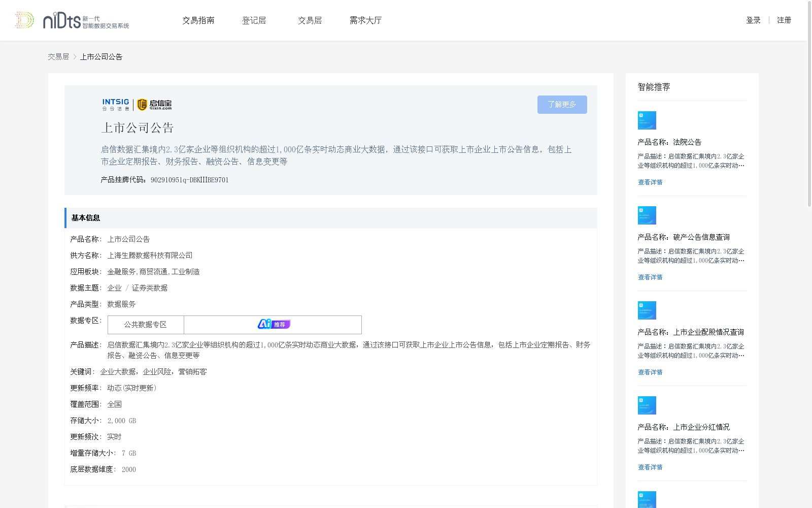View 查看详情 for 上市企业分红情况
This screenshot has width=812, height=508.
pyautogui.click(x=650, y=467)
